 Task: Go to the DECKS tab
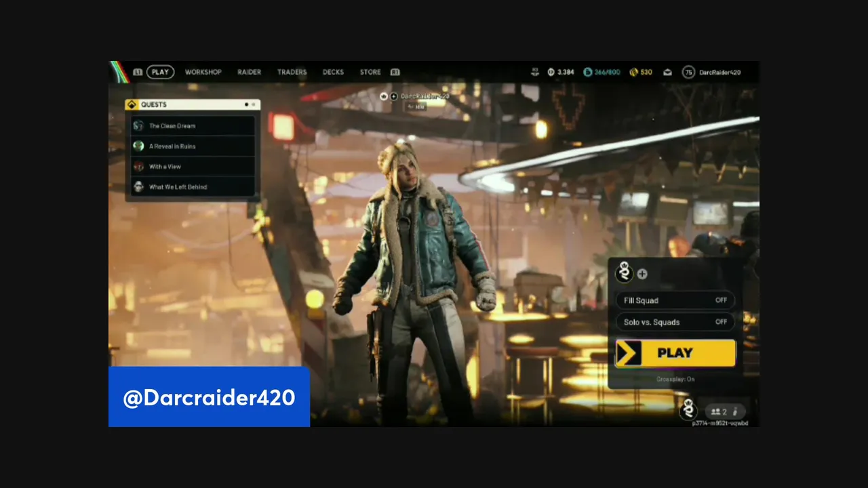(x=333, y=72)
